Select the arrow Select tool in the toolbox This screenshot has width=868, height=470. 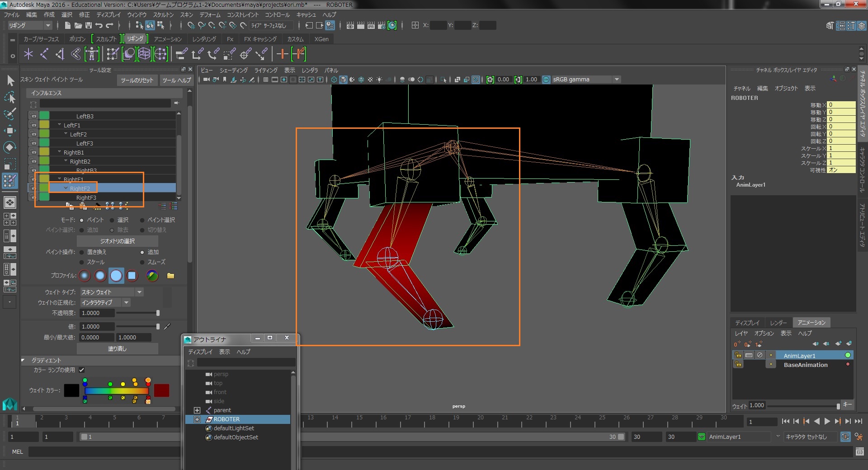10,80
